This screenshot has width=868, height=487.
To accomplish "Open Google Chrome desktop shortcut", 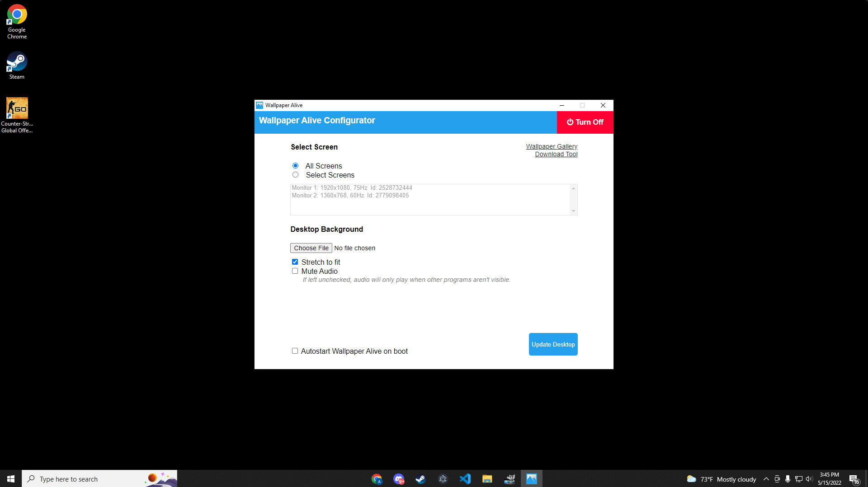I will tap(17, 21).
